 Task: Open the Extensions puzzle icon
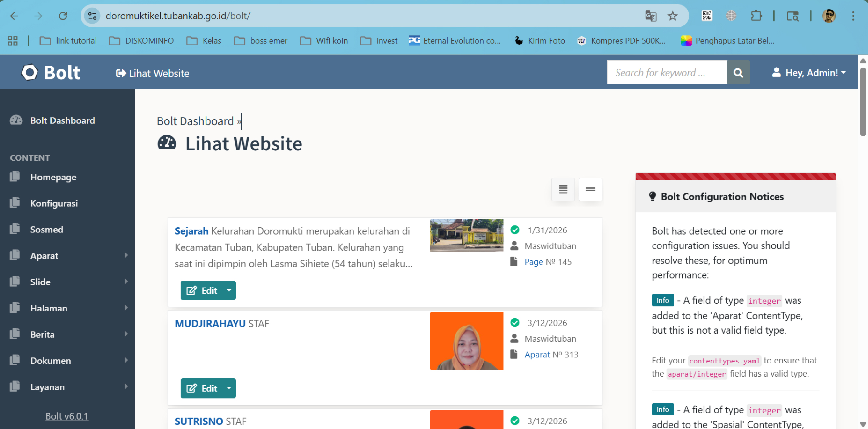point(756,16)
